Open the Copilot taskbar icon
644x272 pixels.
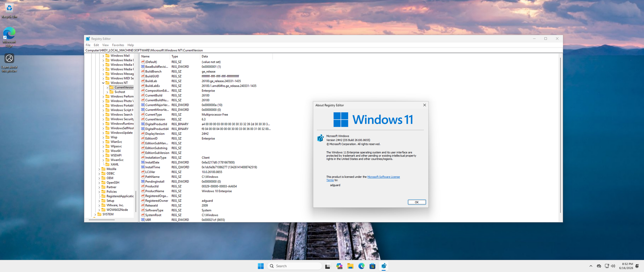[339, 266]
